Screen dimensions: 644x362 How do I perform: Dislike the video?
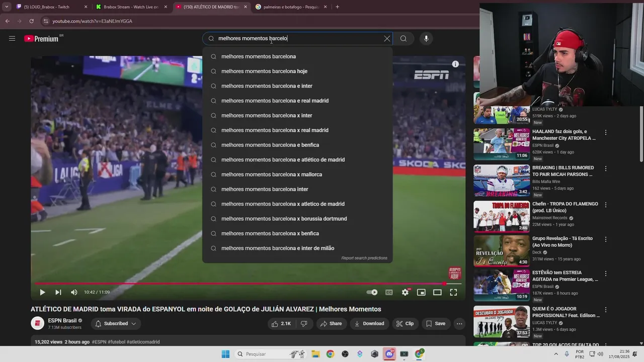304,324
